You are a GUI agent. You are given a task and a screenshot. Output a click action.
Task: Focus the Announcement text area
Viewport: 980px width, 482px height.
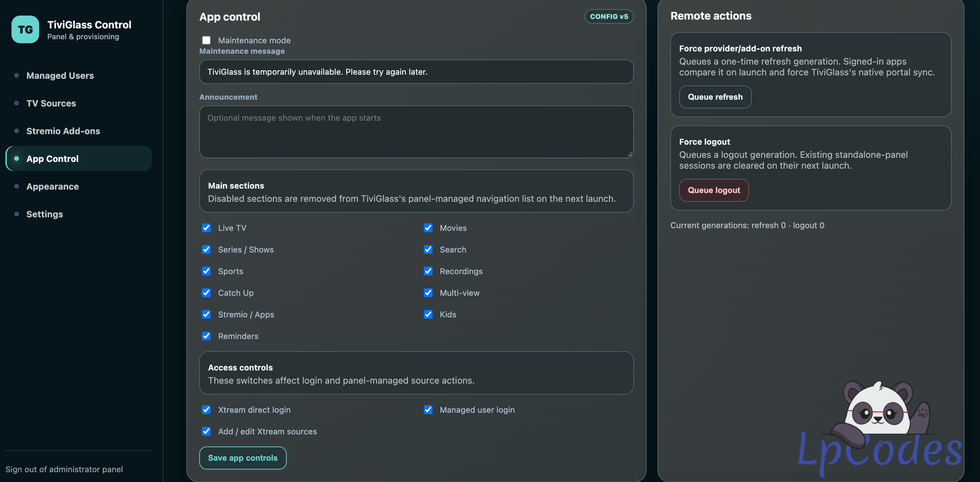[416, 132]
